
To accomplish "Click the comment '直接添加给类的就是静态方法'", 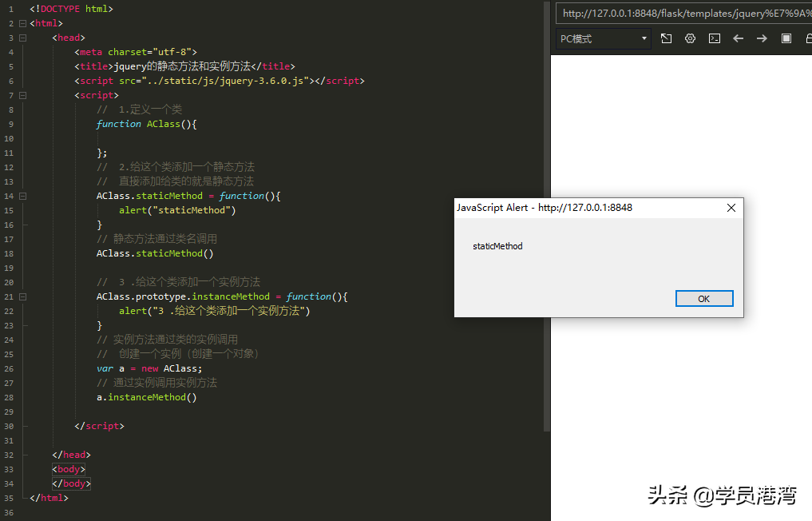I will click(175, 181).
